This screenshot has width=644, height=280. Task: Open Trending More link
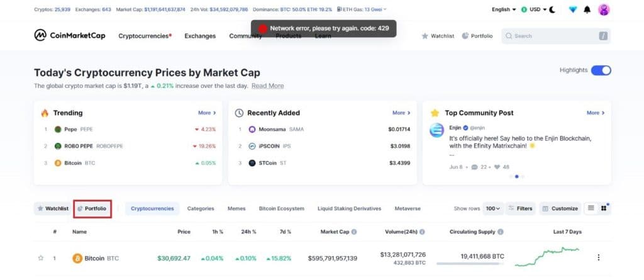tap(207, 113)
